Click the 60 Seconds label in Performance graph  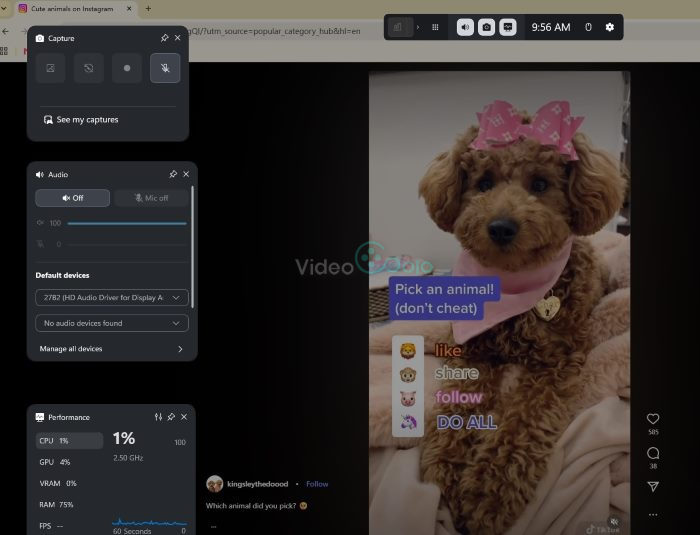(132, 531)
